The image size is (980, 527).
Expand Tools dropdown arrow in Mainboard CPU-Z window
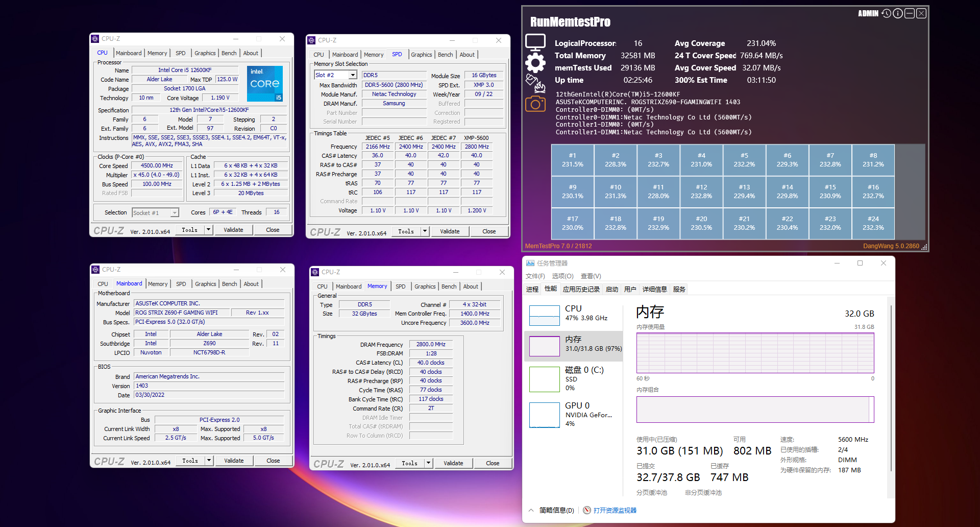[208, 461]
